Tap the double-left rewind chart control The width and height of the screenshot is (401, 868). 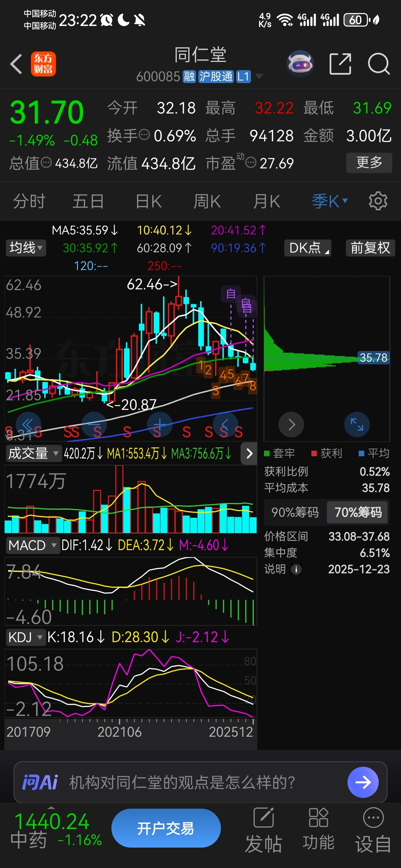(x=28, y=424)
